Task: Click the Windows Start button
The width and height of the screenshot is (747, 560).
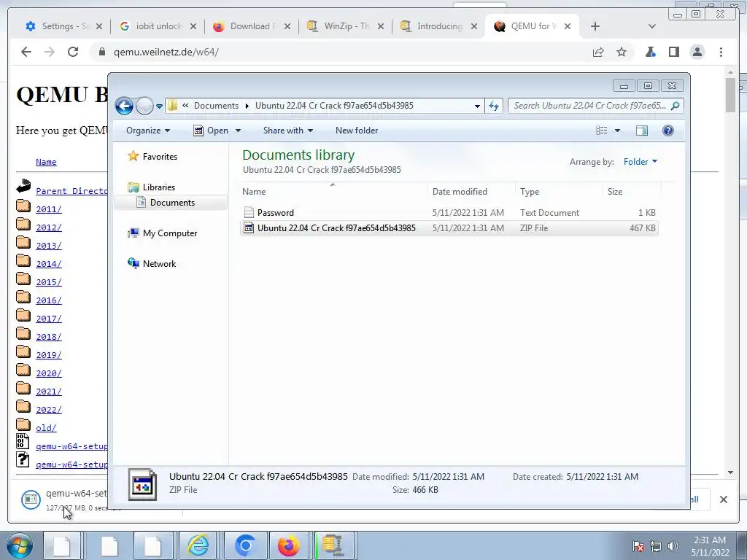Action: (19, 545)
